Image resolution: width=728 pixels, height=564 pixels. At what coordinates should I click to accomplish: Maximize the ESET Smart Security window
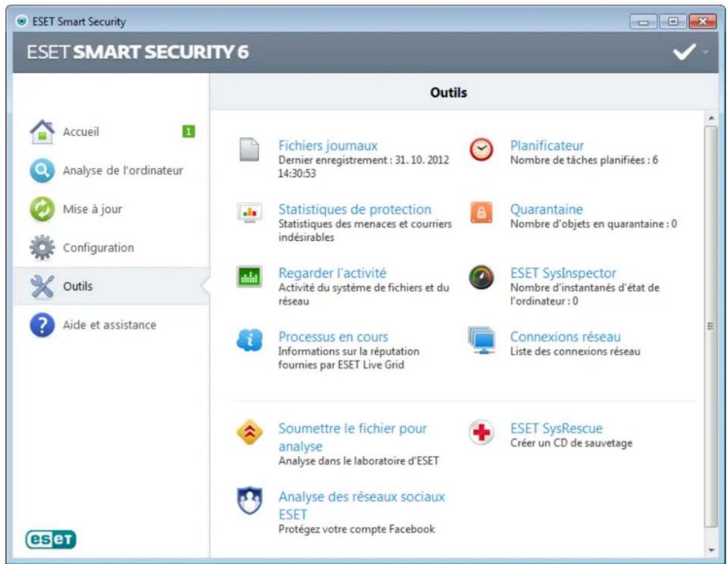(x=672, y=22)
